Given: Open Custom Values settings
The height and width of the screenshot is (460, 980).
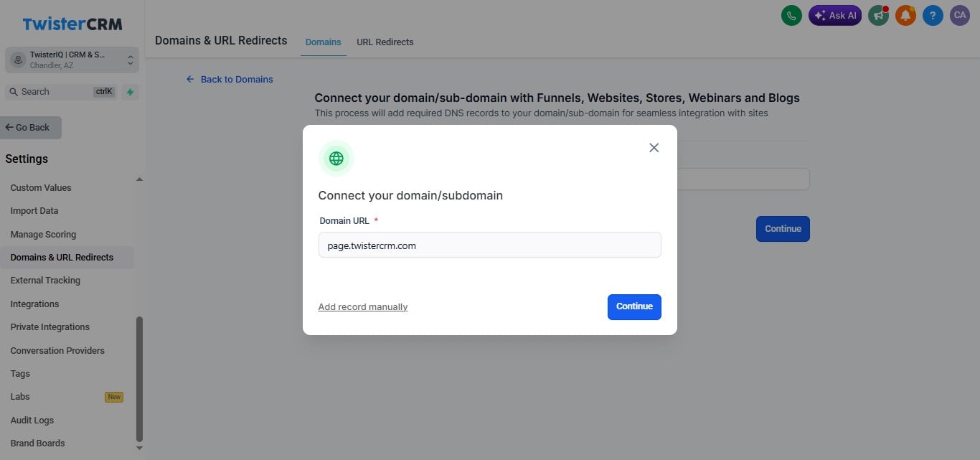Looking at the screenshot, I should [41, 187].
